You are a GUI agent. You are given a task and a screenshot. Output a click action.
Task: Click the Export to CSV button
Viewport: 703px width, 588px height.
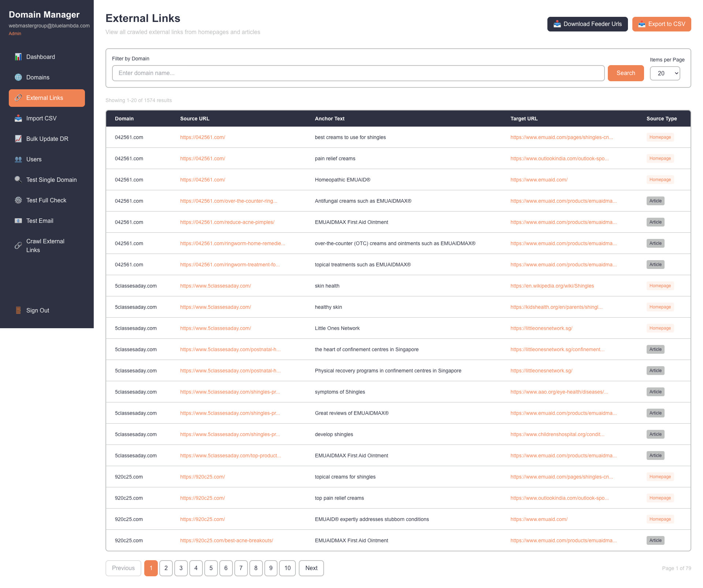click(x=661, y=24)
